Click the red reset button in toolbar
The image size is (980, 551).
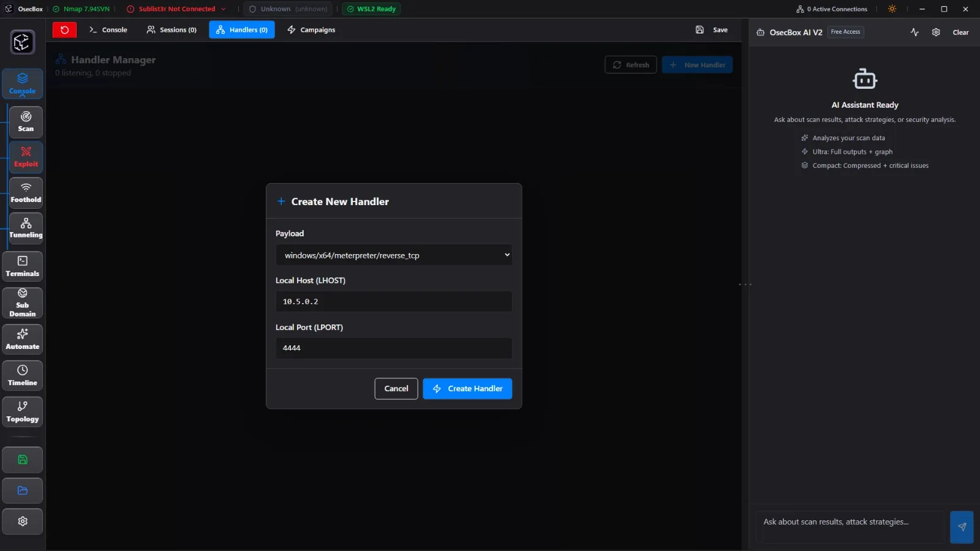point(64,29)
